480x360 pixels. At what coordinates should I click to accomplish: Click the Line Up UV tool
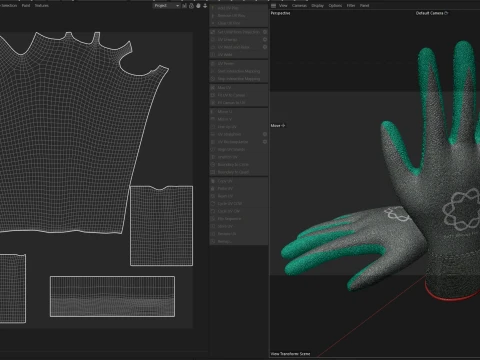click(239, 127)
